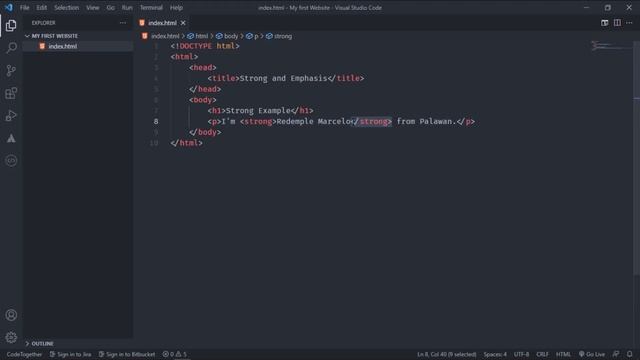The image size is (640, 360).
Task: Open editor more actions ellipsis
Action: click(629, 23)
